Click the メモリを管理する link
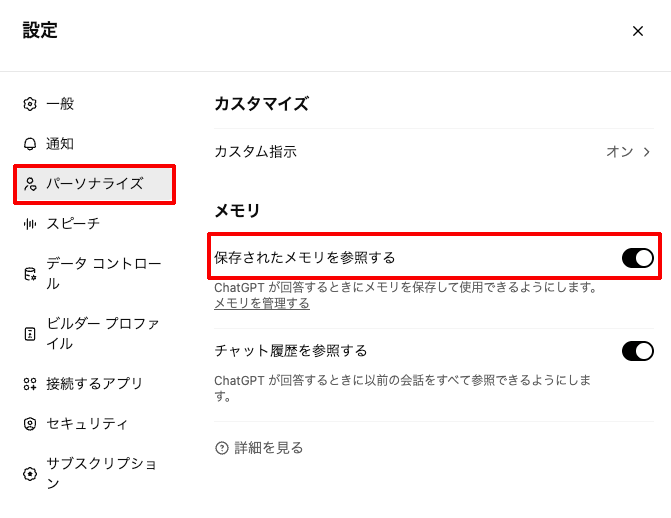671x518 pixels. (262, 303)
